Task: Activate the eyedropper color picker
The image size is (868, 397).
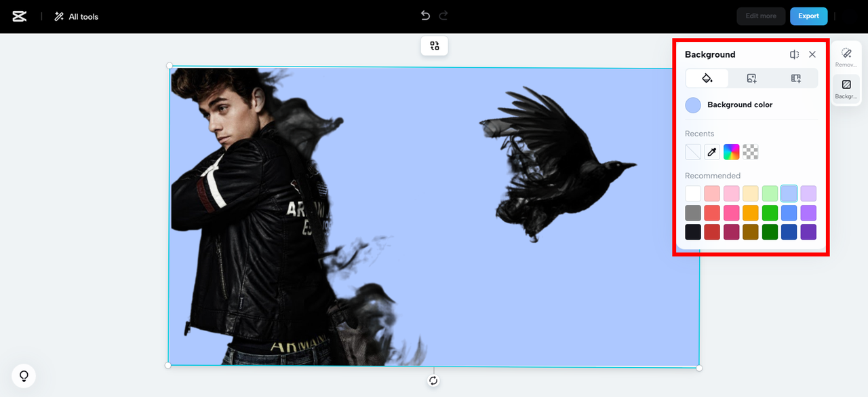Action: (712, 152)
